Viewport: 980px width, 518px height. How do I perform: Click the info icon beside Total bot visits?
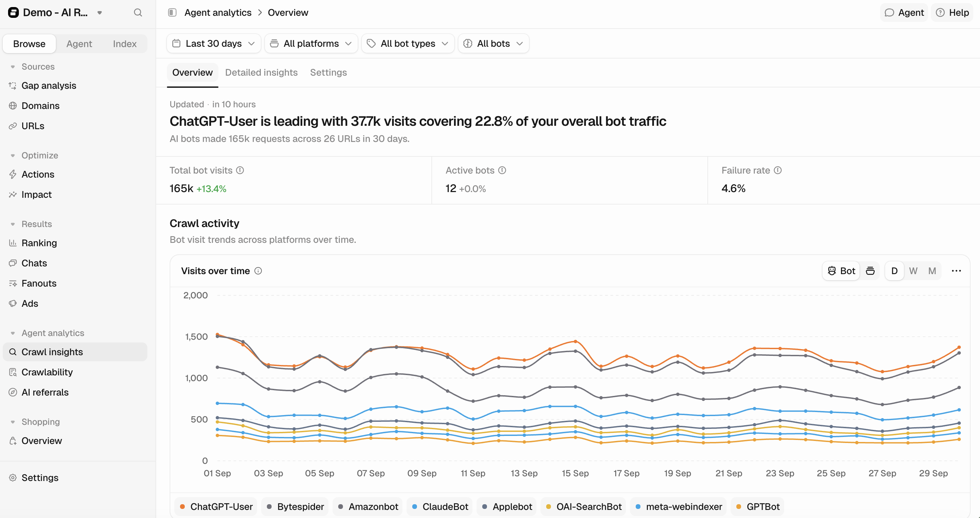click(240, 171)
